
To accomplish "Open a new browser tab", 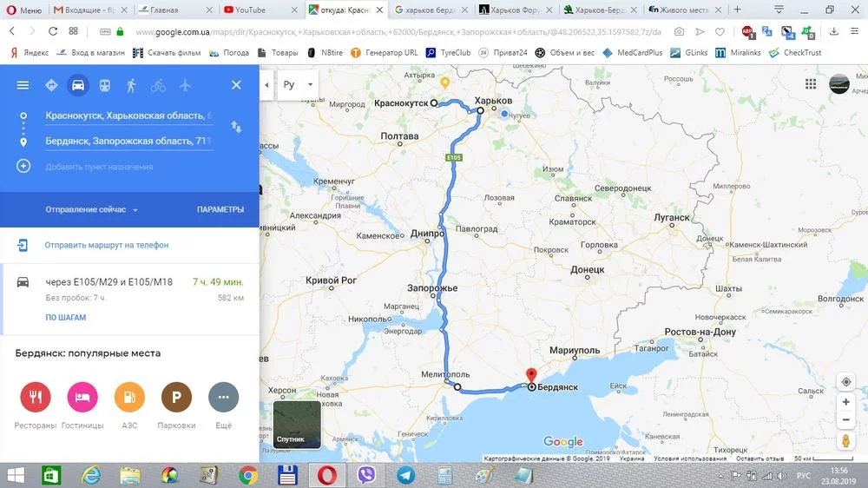I will pos(737,10).
